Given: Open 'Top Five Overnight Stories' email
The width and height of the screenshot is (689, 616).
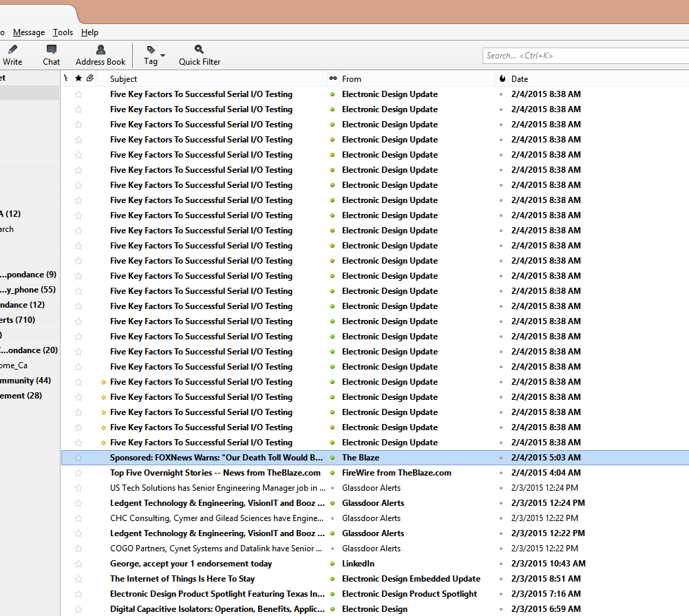Looking at the screenshot, I should [x=215, y=473].
